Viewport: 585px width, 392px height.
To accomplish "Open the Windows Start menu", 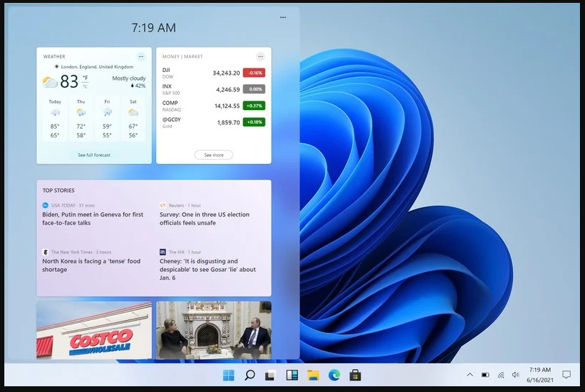I will (229, 375).
